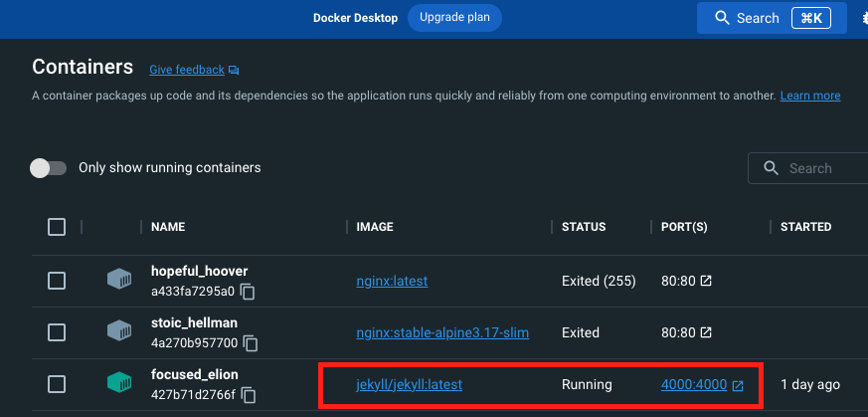Screen dimensions: 868x417
Task: Sort by the STATUS column header
Action: [584, 227]
